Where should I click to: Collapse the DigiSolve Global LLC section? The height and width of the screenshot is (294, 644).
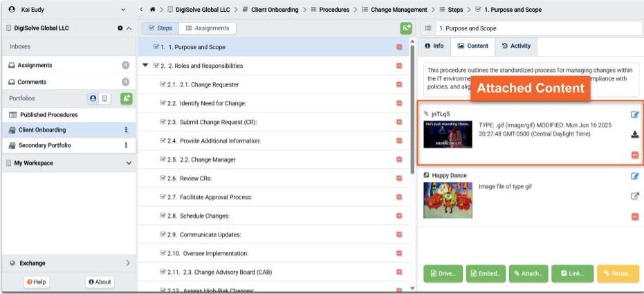pos(129,28)
